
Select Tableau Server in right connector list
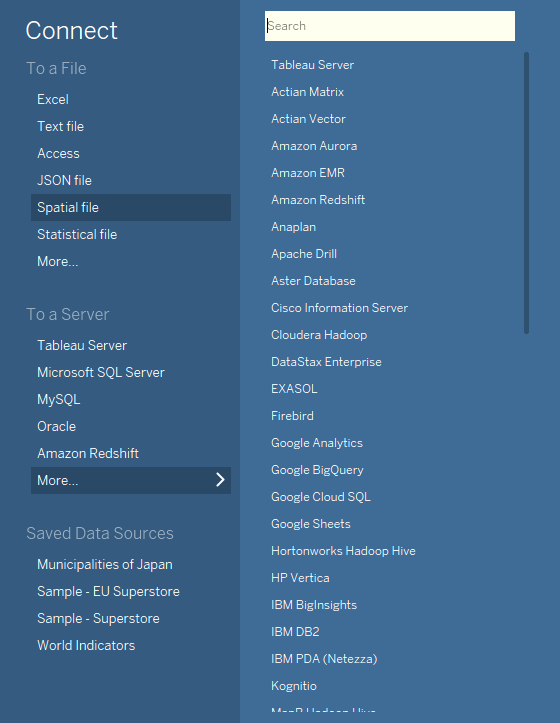[x=313, y=65]
